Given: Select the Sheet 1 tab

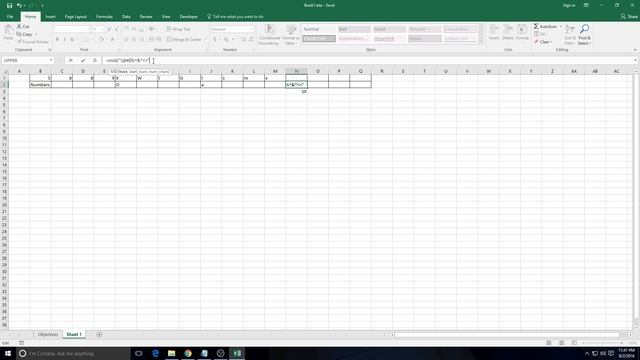Looking at the screenshot, I should (74, 335).
